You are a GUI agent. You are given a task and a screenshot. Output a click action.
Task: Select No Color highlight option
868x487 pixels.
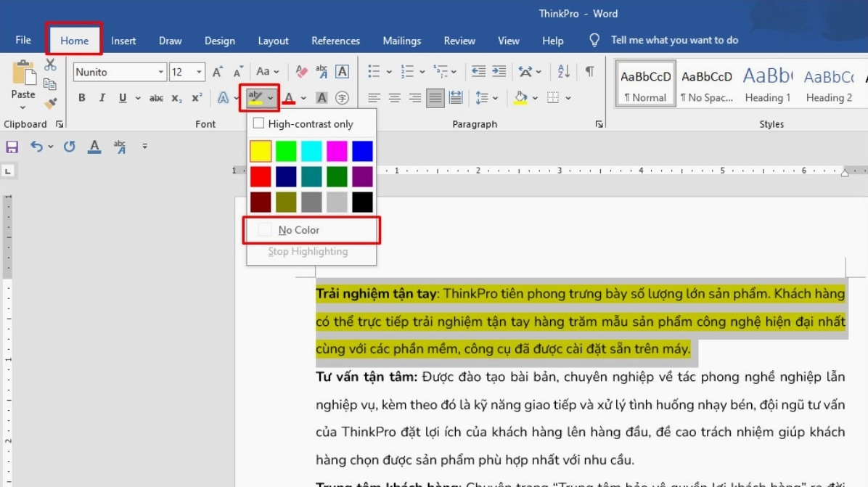tap(311, 230)
